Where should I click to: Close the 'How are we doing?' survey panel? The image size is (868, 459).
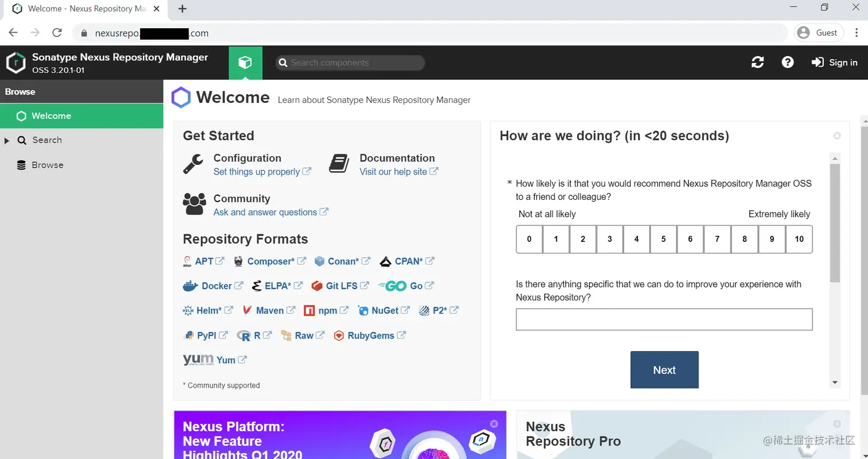[x=837, y=136]
